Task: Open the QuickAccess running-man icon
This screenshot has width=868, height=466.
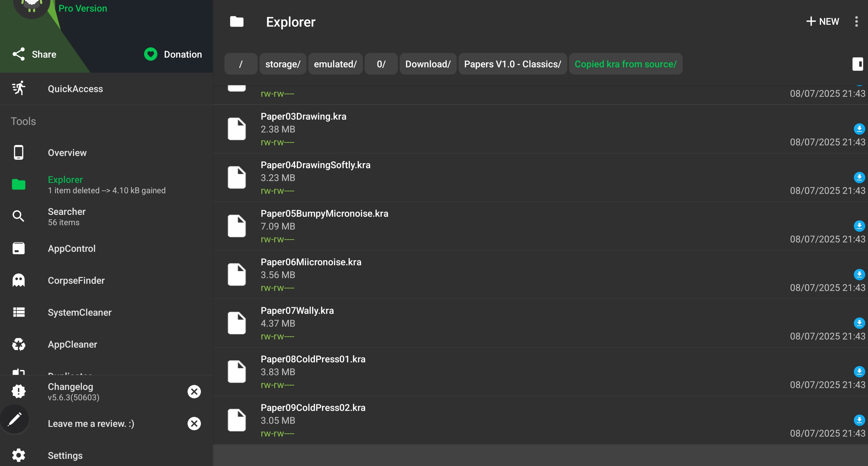Action: pos(18,88)
